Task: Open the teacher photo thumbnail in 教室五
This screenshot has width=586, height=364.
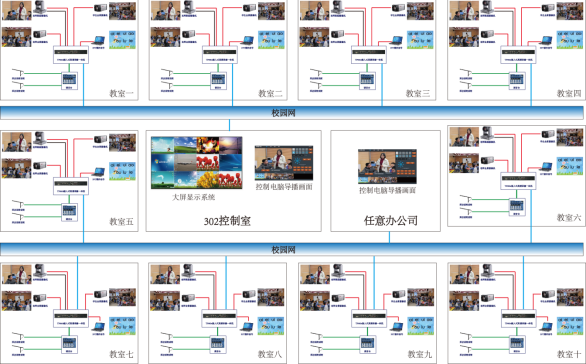Action: [17, 142]
